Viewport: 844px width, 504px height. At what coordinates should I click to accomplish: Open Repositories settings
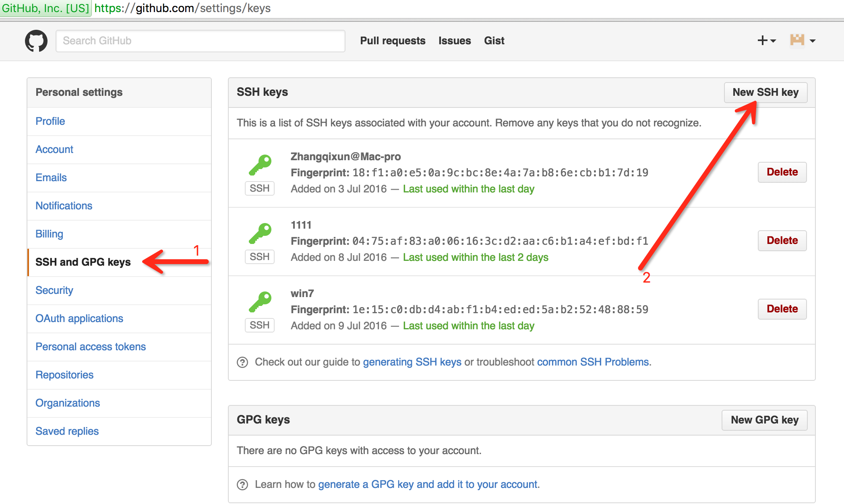point(119,375)
